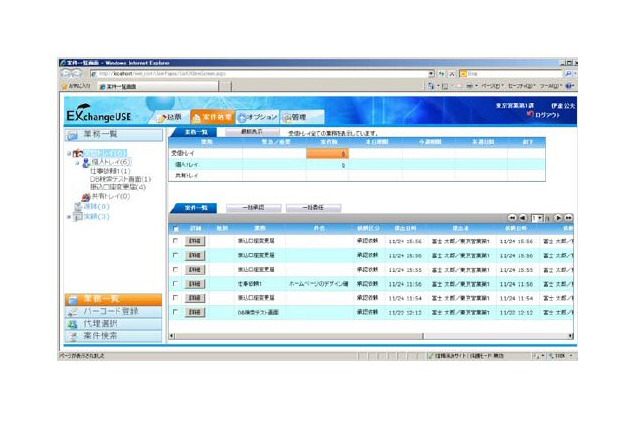Click the 実績 icon in tree

pos(78,217)
